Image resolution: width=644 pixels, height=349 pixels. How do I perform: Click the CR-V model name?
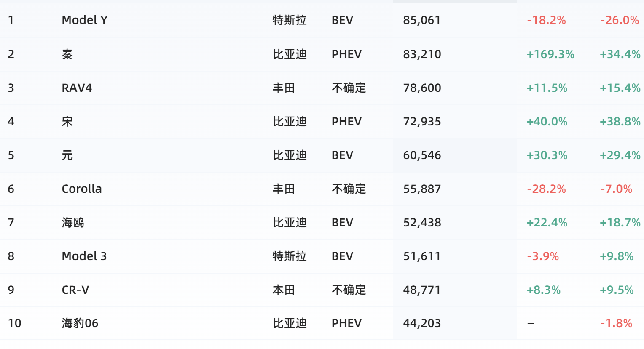click(75, 290)
